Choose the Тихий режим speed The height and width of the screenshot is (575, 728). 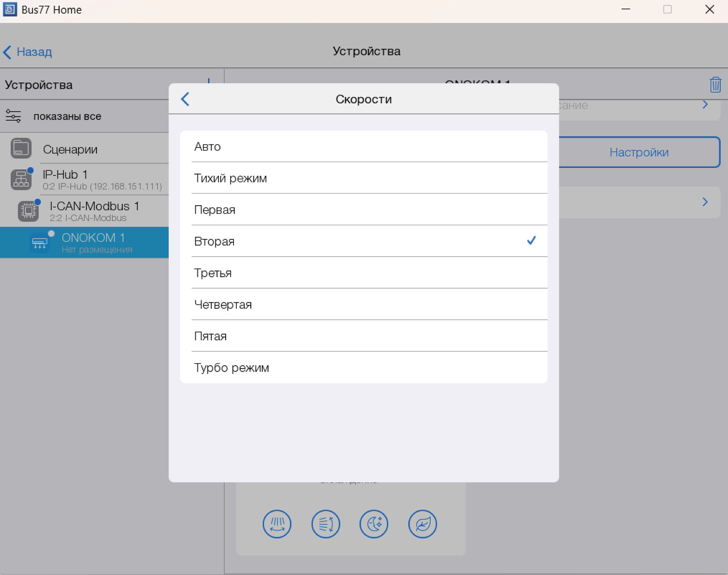point(364,178)
